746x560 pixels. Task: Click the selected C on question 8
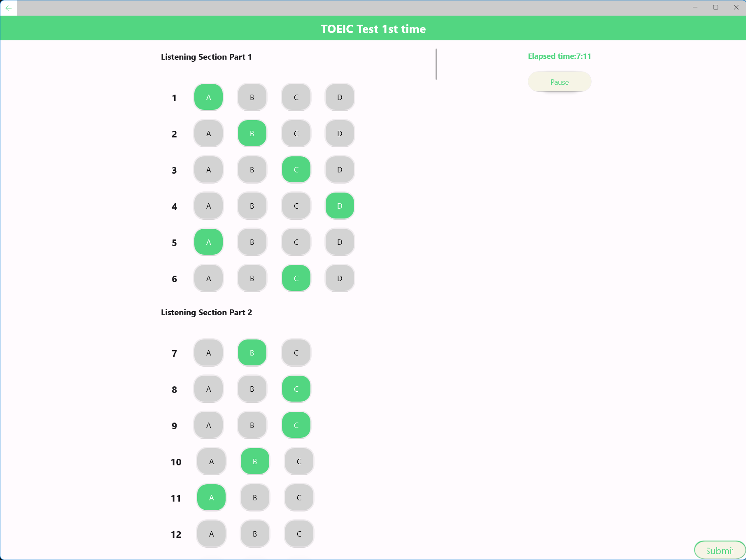[x=296, y=389]
